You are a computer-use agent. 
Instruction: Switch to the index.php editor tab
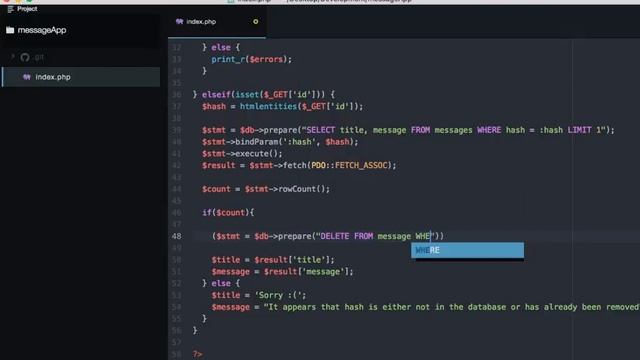(x=217, y=22)
